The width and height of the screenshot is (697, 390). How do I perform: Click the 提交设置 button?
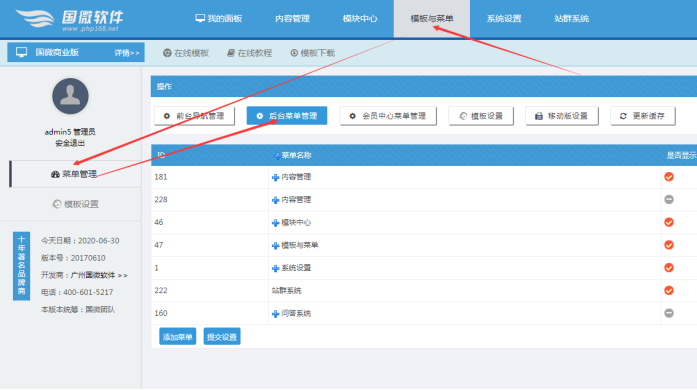[x=222, y=337]
